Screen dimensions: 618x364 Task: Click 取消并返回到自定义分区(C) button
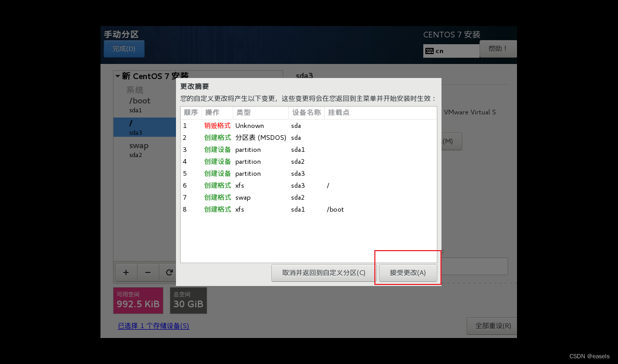pos(324,272)
